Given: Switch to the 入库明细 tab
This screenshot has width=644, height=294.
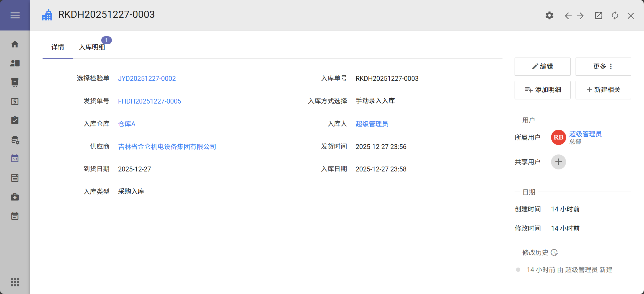Looking at the screenshot, I should coord(92,47).
